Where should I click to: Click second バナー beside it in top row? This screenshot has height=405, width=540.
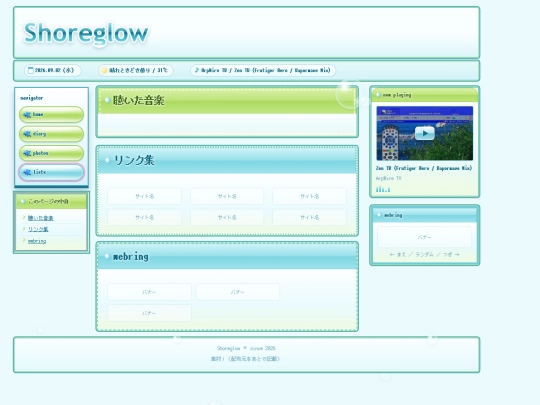(x=238, y=292)
